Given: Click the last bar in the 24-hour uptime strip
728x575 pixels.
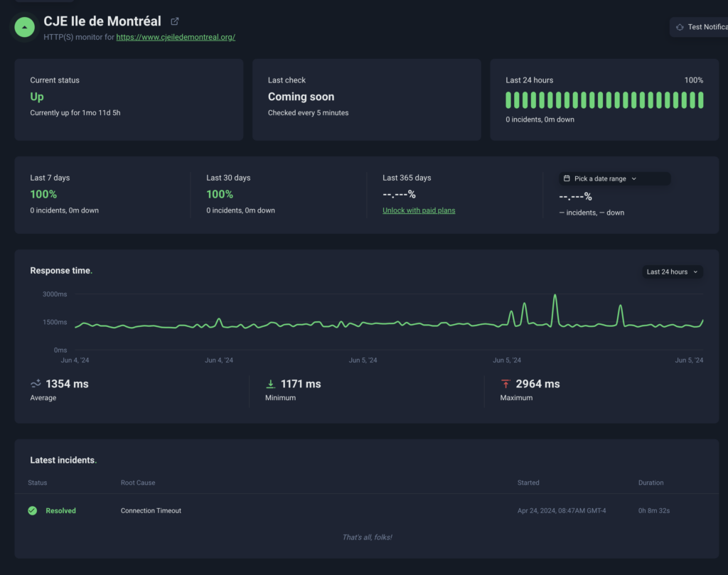Looking at the screenshot, I should coord(700,100).
